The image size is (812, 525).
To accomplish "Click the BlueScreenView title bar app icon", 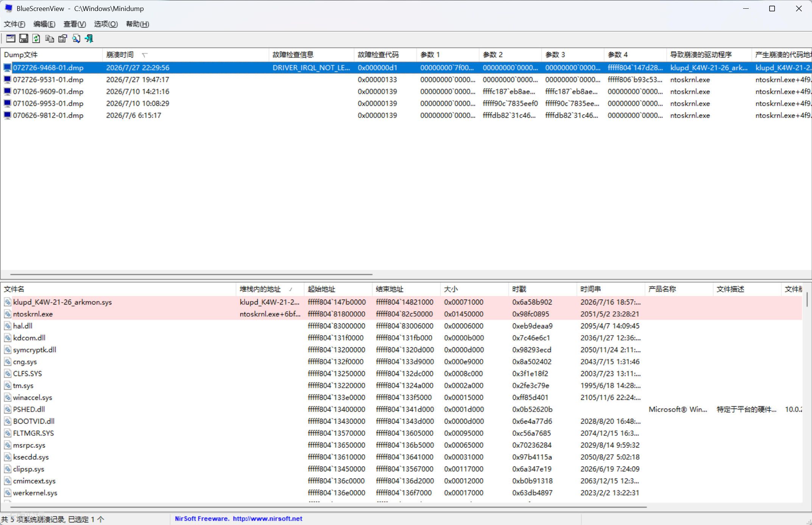I will (8, 8).
